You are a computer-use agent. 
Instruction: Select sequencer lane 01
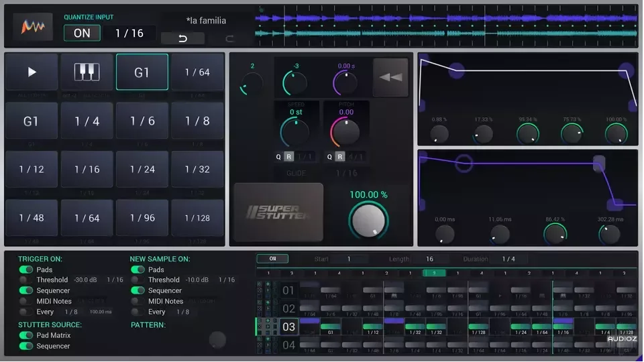click(288, 290)
